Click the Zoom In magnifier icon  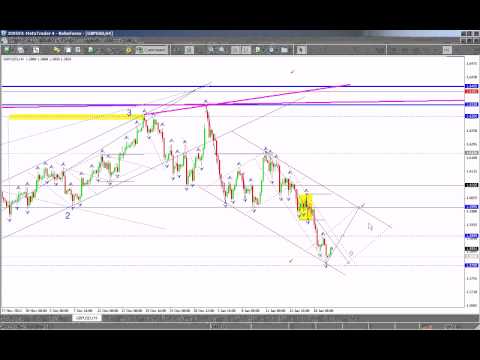click(x=211, y=50)
